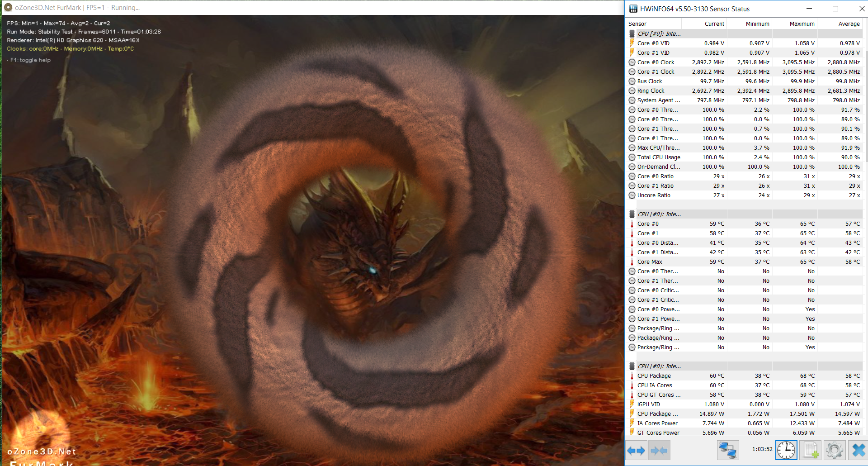
Task: Click the 12.433 W maximum value
Action: (x=802, y=423)
